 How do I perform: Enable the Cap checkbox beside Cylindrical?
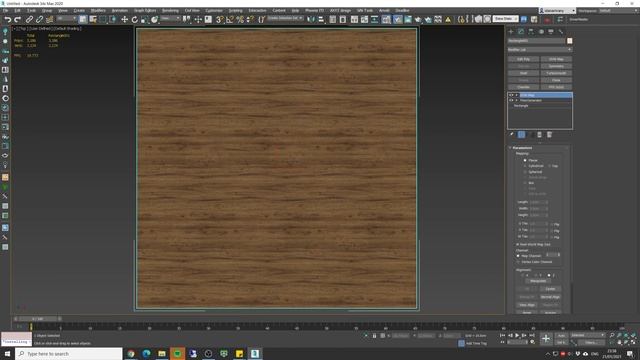tap(550, 166)
